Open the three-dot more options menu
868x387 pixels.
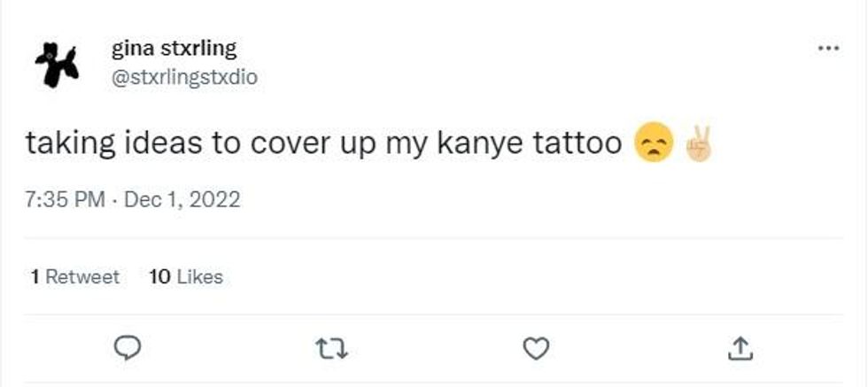tap(828, 50)
